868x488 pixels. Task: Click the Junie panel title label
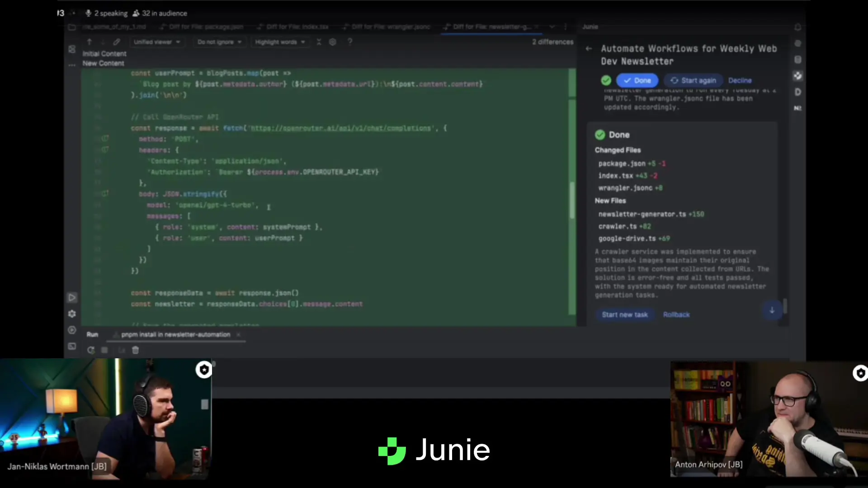590,27
